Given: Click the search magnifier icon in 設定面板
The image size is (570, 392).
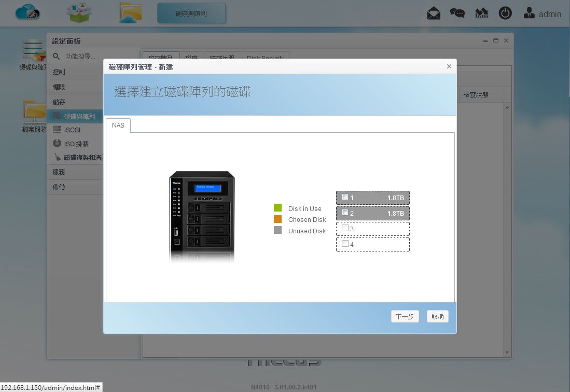Looking at the screenshot, I should pyautogui.click(x=57, y=57).
